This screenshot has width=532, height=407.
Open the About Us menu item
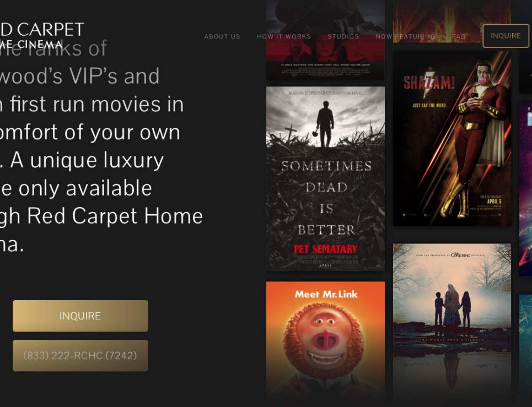(x=222, y=36)
